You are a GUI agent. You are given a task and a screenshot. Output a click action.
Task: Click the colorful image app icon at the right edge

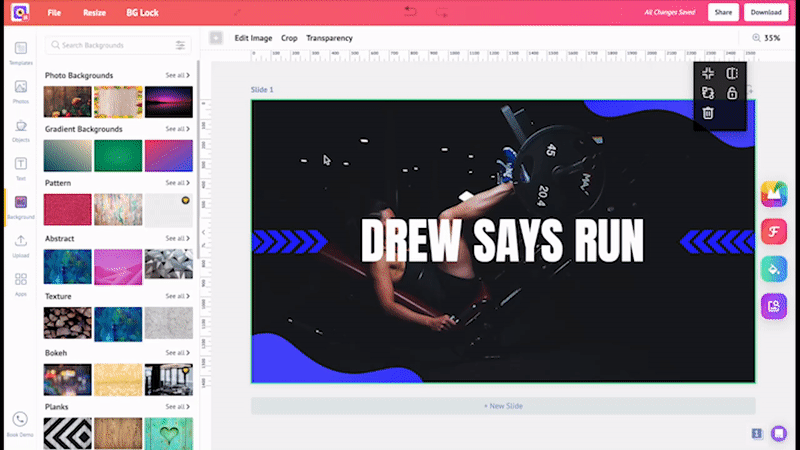click(774, 194)
